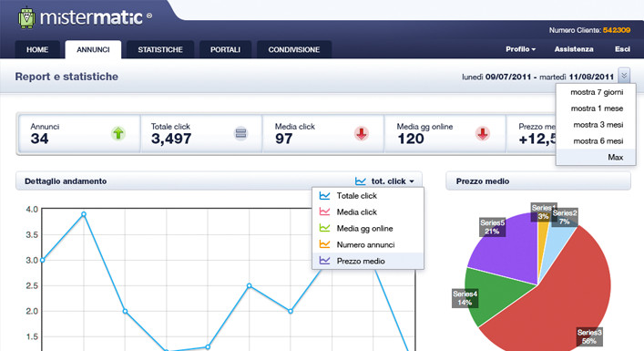Image resolution: width=644 pixels, height=351 pixels.
Task: Click the mistermatic brand name
Action: 91,17
